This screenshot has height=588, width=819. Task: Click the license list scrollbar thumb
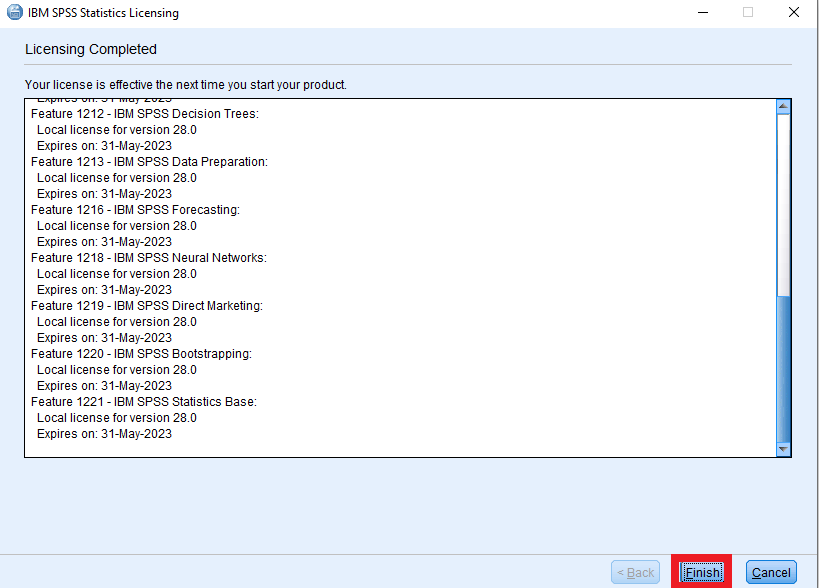coord(783,370)
